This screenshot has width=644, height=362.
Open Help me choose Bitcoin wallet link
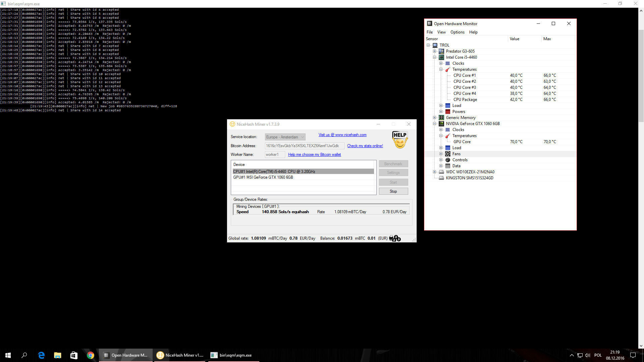tap(314, 155)
